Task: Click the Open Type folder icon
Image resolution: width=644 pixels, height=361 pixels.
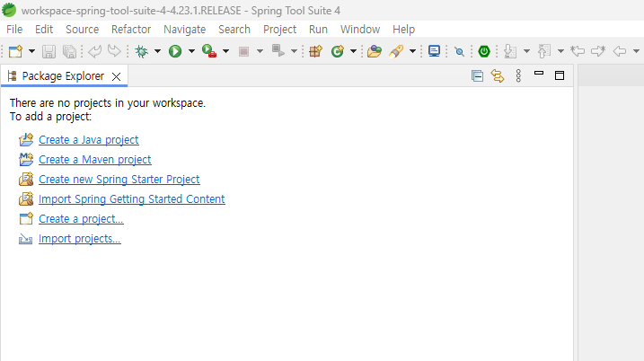Action: [x=375, y=51]
